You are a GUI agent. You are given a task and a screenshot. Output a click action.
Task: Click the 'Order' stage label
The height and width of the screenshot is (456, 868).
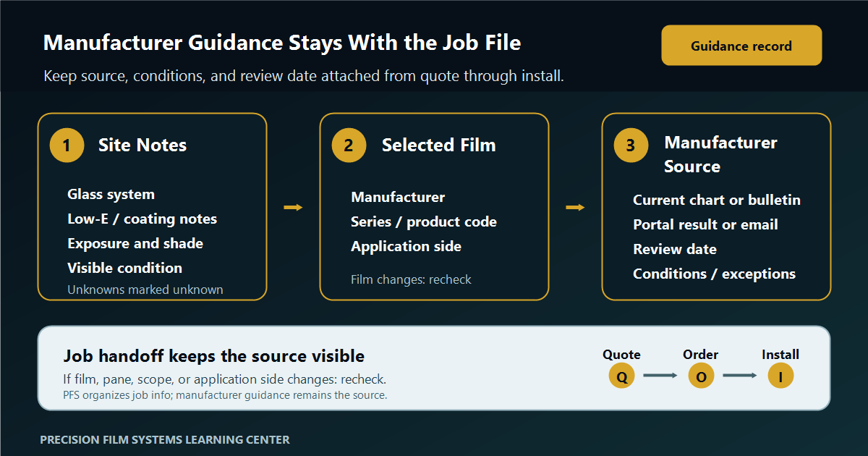[x=701, y=355]
